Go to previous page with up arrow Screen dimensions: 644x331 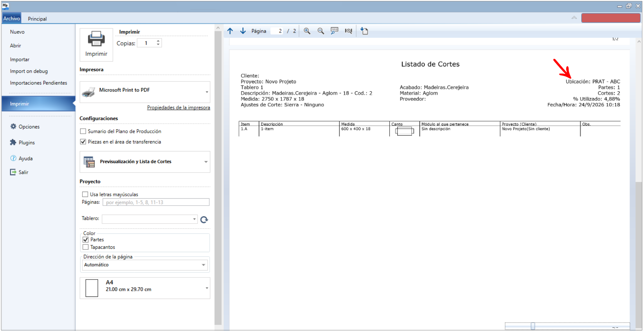(x=230, y=31)
